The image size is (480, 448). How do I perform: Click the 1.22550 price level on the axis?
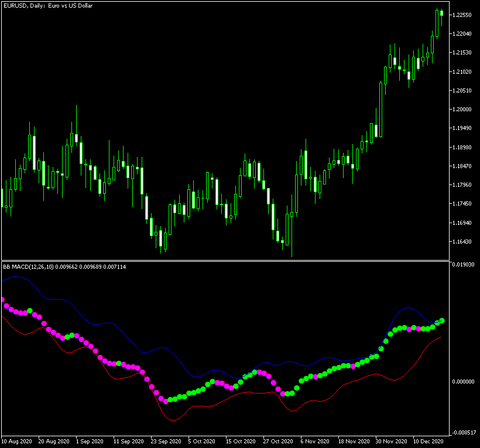463,15
